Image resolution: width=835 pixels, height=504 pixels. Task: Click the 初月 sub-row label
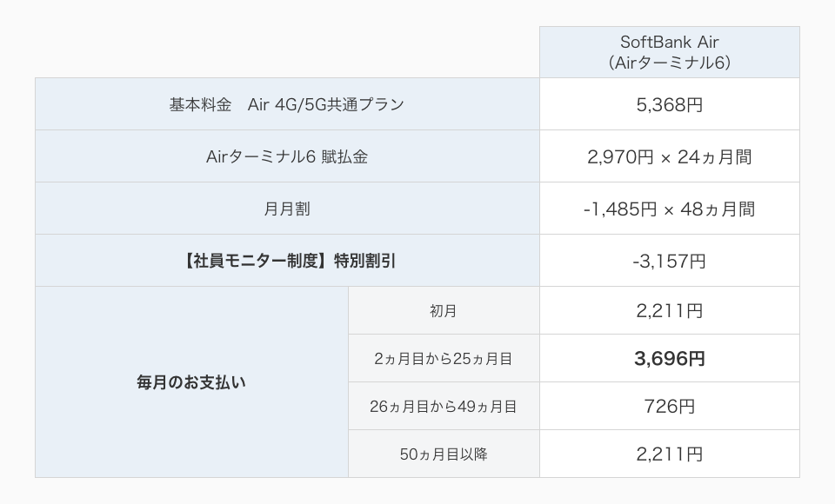(444, 310)
